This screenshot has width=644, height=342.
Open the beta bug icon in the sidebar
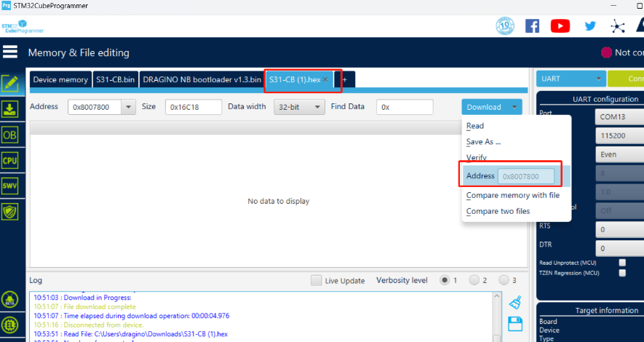10,300
